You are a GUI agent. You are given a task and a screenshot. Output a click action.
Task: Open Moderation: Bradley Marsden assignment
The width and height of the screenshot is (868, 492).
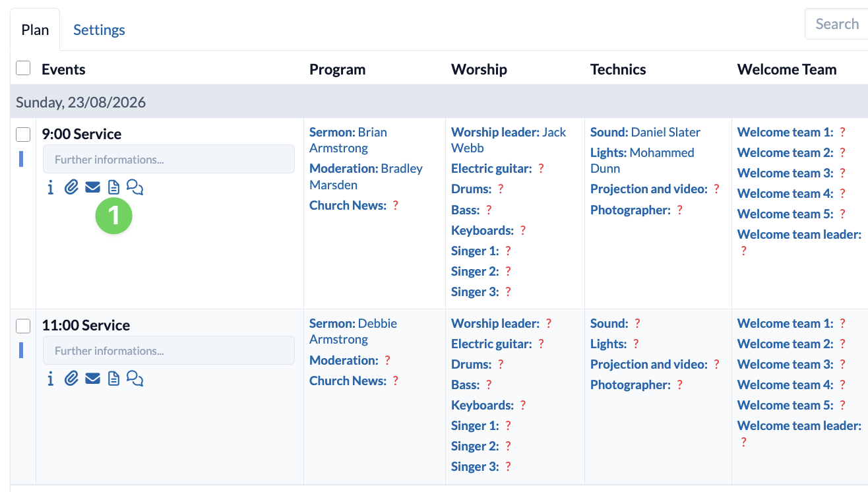pos(366,177)
